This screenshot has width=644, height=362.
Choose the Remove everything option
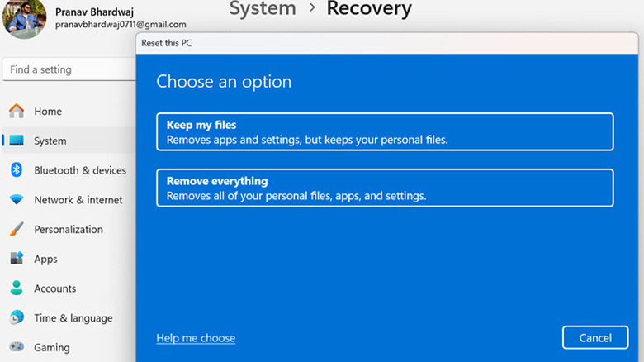[385, 188]
